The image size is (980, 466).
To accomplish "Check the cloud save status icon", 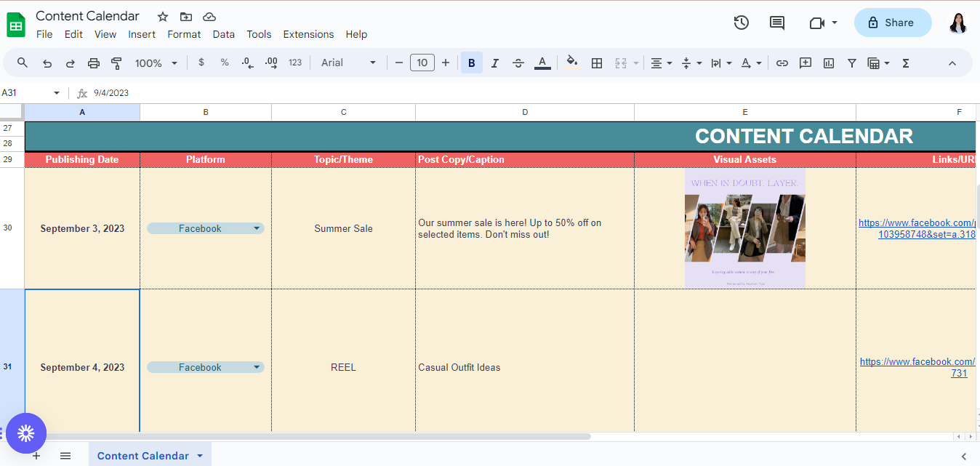I will click(209, 17).
